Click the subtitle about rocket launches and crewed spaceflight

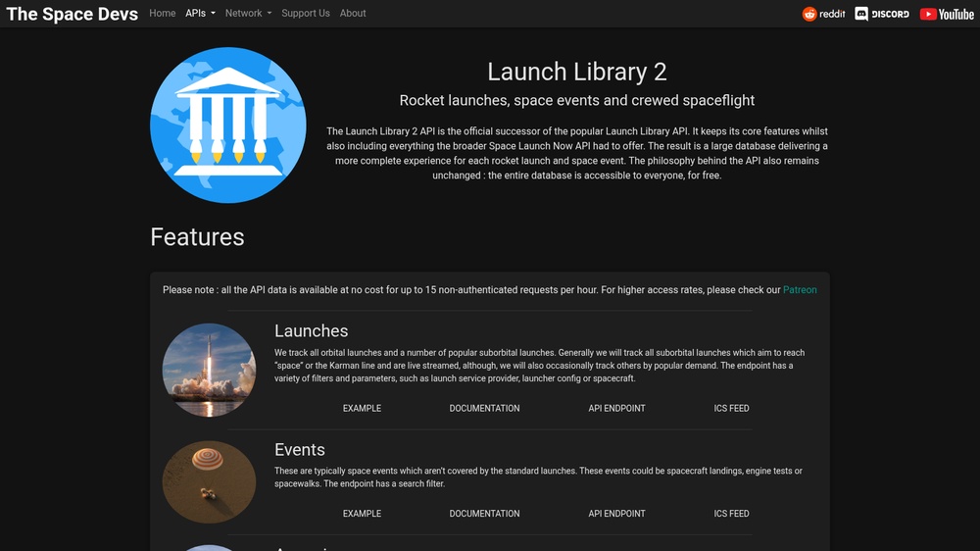(577, 100)
